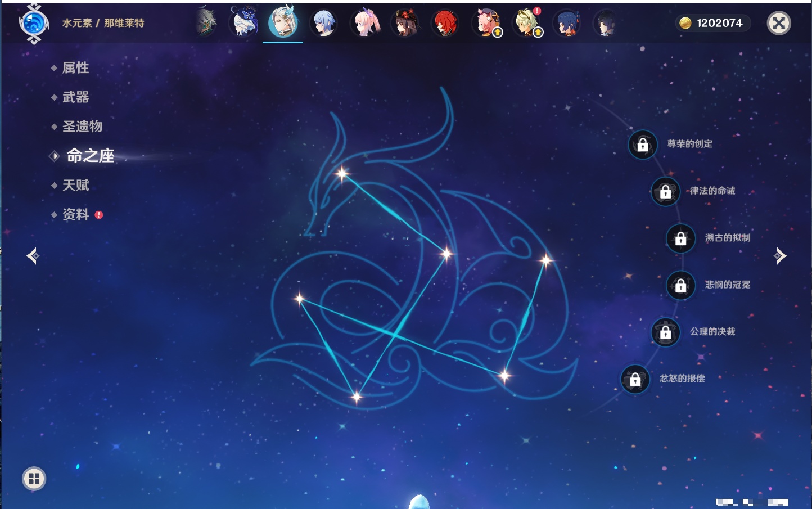Screen dimensions: 812x509
Task: Open the locked 尊荣的创定 constellation node
Action: pyautogui.click(x=643, y=145)
